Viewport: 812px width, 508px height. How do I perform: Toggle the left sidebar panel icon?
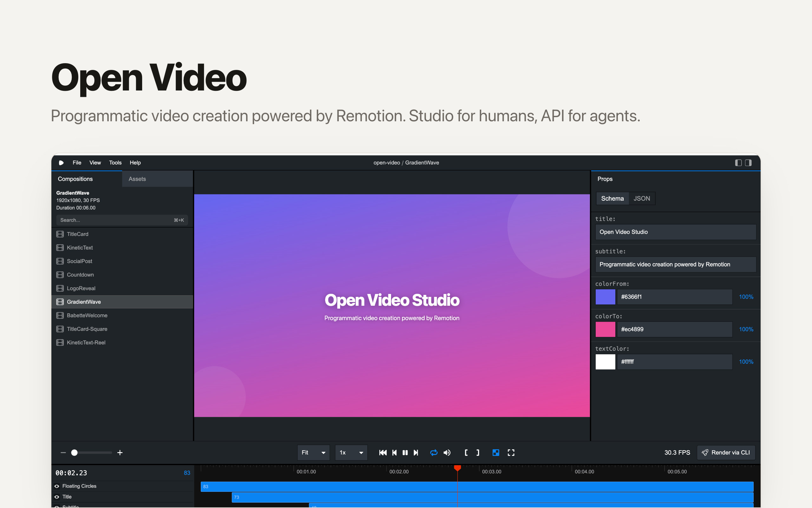pyautogui.click(x=738, y=163)
